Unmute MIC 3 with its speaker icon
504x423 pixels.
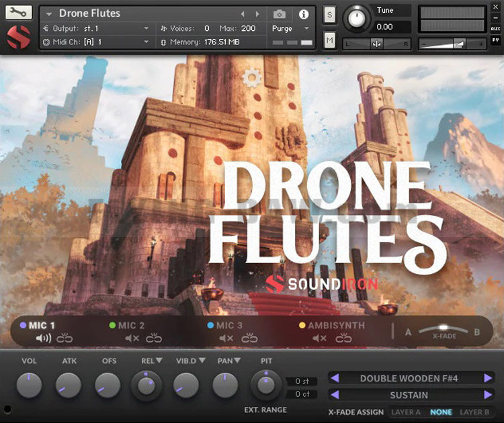coord(226,338)
